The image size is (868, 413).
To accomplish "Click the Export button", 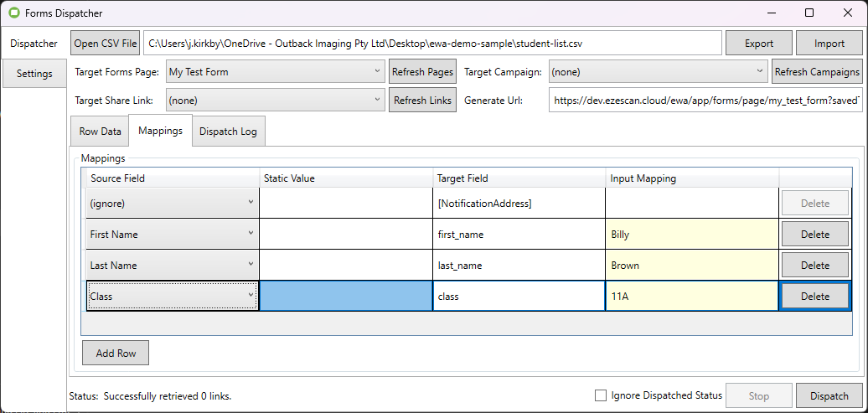I will [x=758, y=44].
